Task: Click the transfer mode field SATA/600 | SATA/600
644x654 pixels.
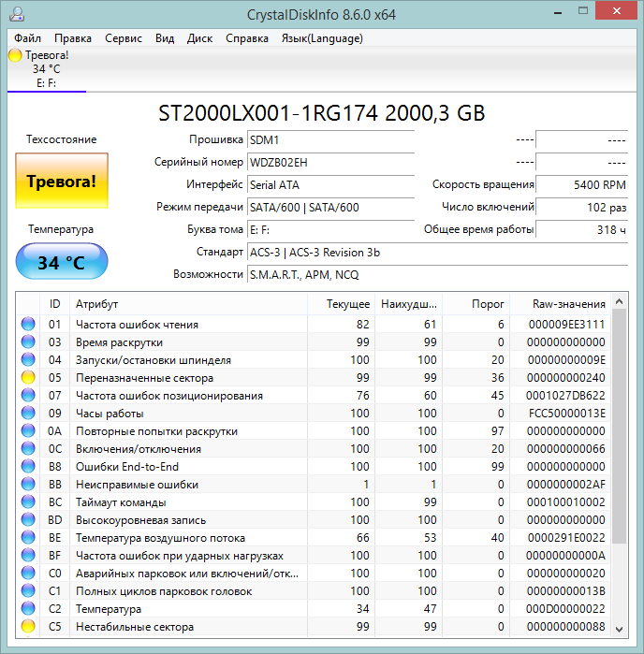Action: click(x=330, y=208)
